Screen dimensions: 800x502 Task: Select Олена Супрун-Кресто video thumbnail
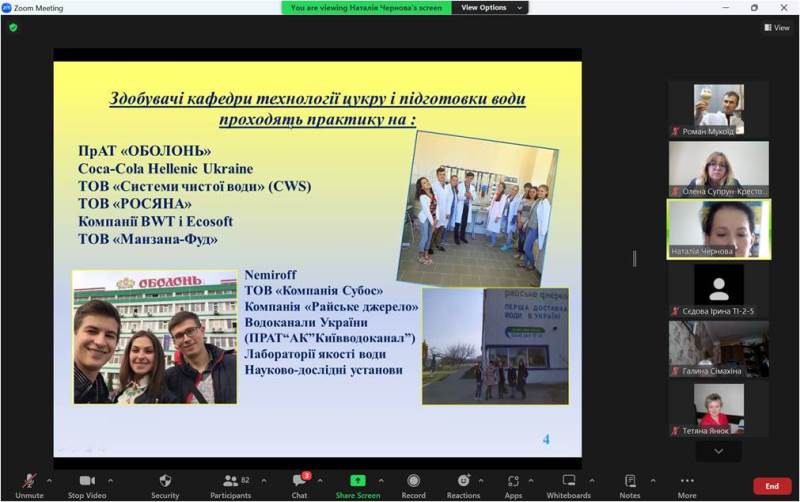click(x=719, y=169)
